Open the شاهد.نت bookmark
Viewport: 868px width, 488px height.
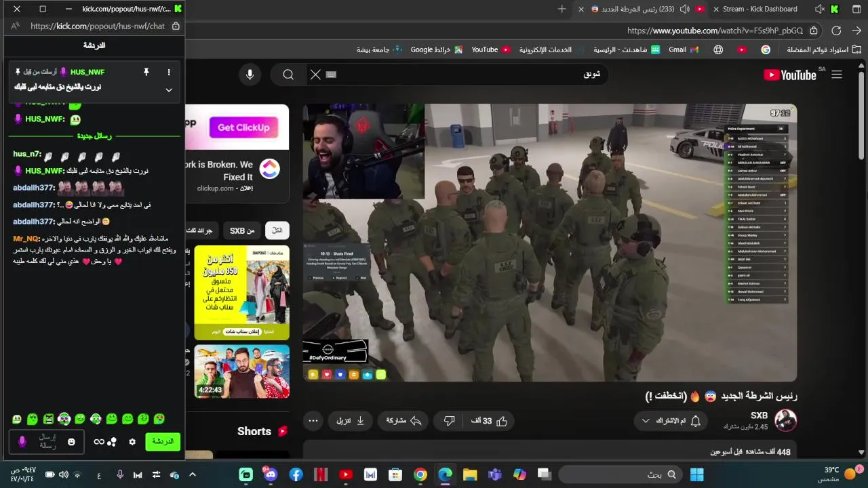[627, 49]
